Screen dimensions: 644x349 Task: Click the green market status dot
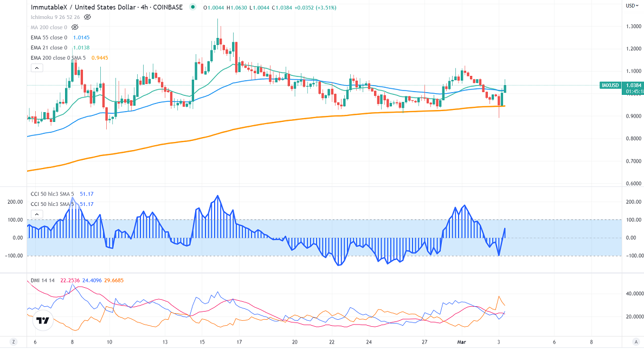pyautogui.click(x=194, y=8)
